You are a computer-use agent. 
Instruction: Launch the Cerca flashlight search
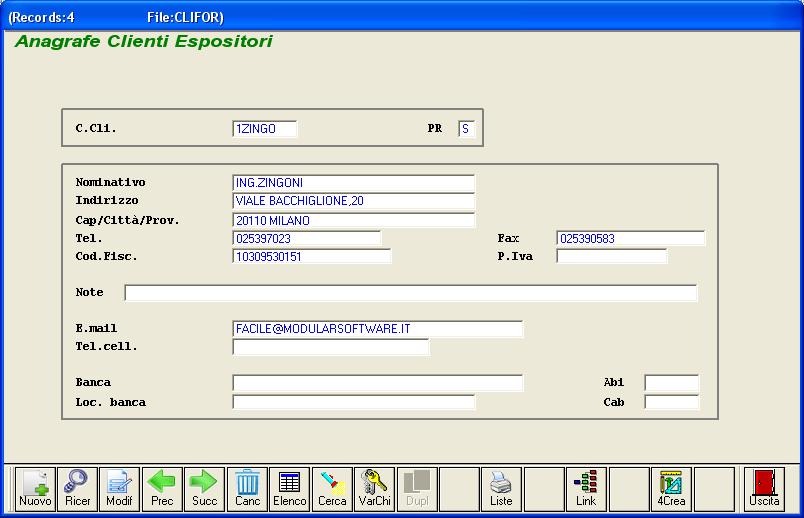[332, 489]
